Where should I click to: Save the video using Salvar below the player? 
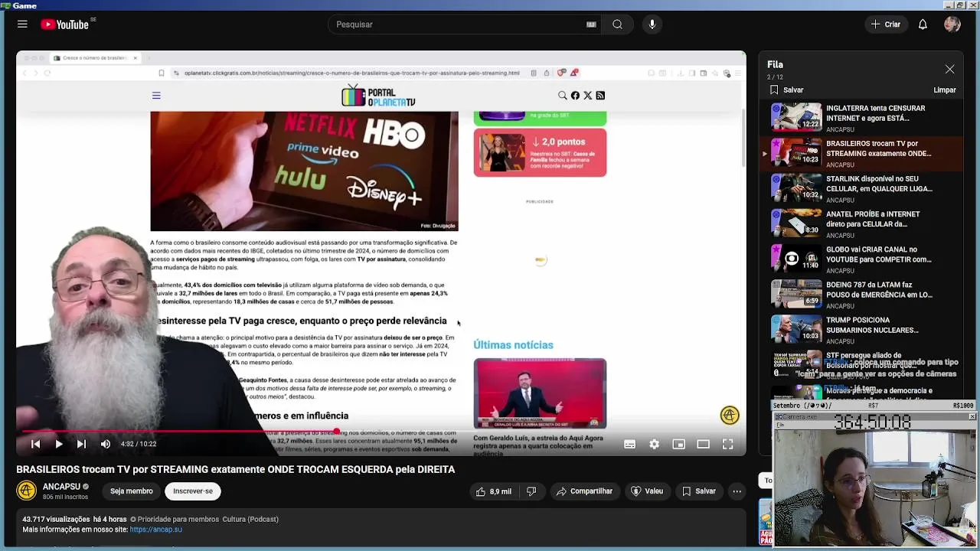pyautogui.click(x=699, y=491)
